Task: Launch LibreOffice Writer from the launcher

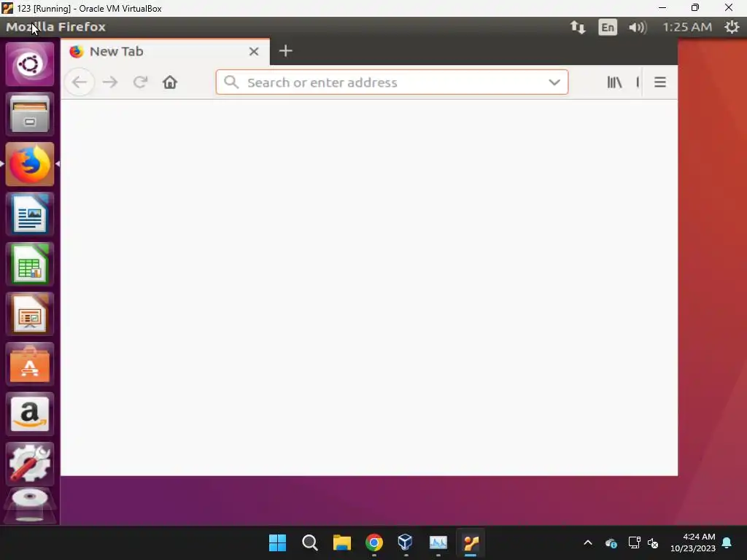Action: pyautogui.click(x=29, y=214)
